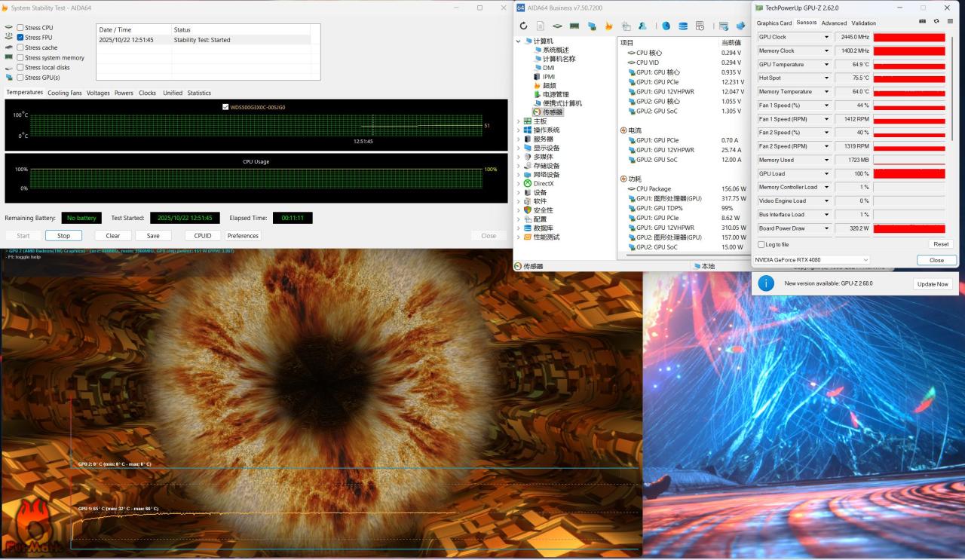Expand the 主板 tree node
Image resolution: width=965 pixels, height=560 pixels.
click(519, 121)
